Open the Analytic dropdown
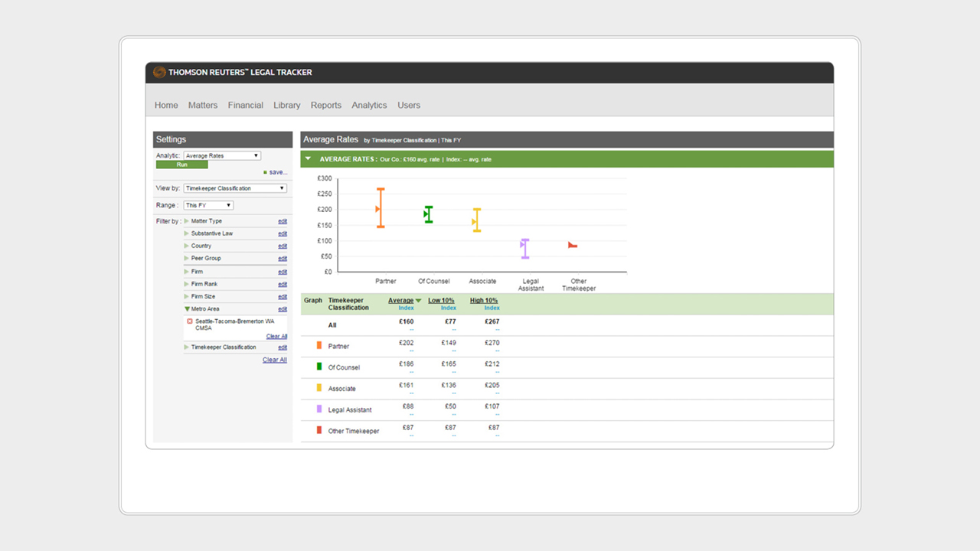This screenshot has width=980, height=551. pos(222,155)
